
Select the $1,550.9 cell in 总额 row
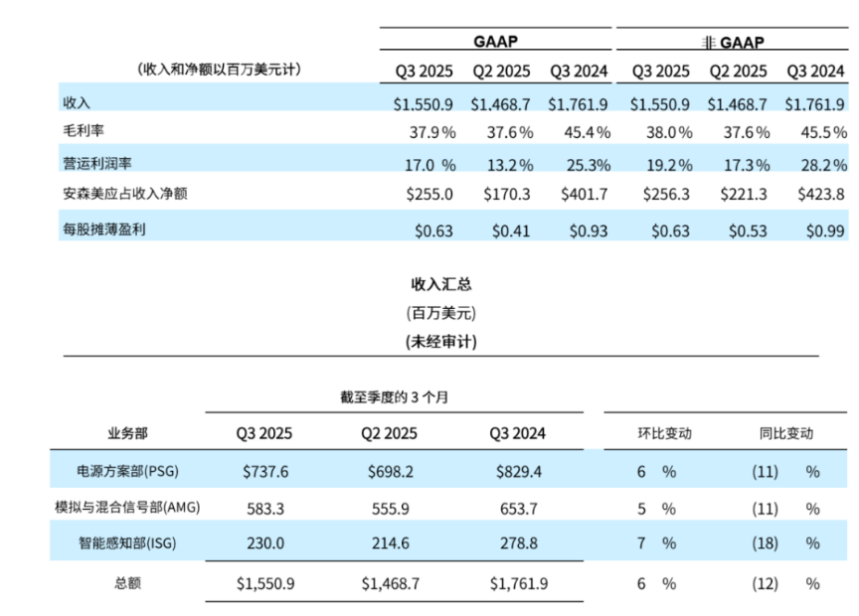pos(265,584)
